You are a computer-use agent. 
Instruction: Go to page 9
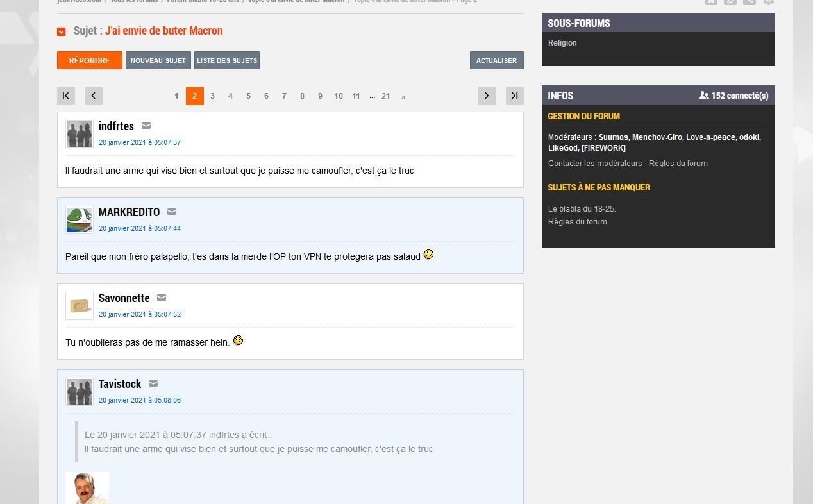click(320, 96)
